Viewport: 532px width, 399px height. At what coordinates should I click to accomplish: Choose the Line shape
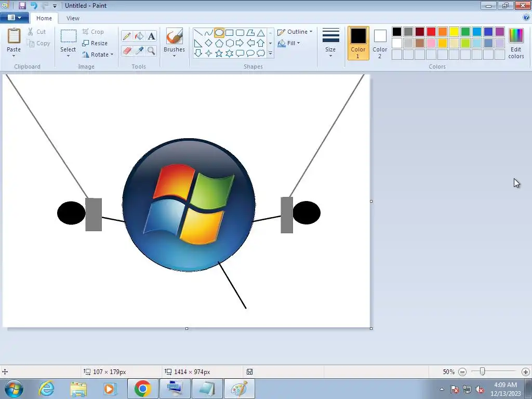[x=198, y=33]
